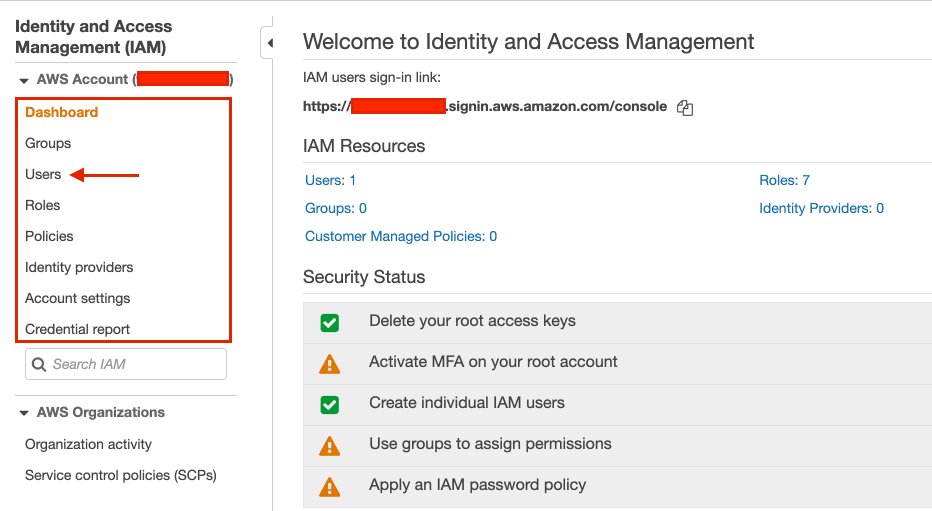Click green check beside Delete root access keys
Viewport: 932px width, 511px height.
(329, 323)
